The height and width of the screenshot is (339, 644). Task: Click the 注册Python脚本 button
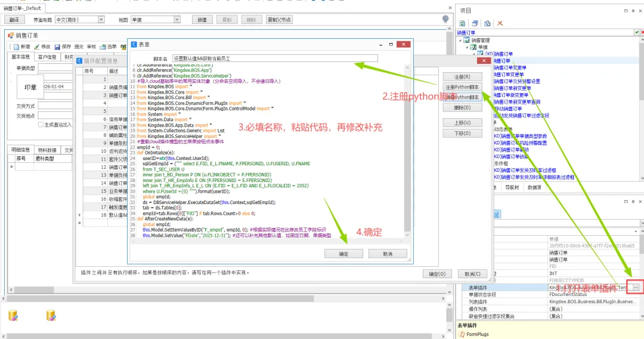pos(462,87)
